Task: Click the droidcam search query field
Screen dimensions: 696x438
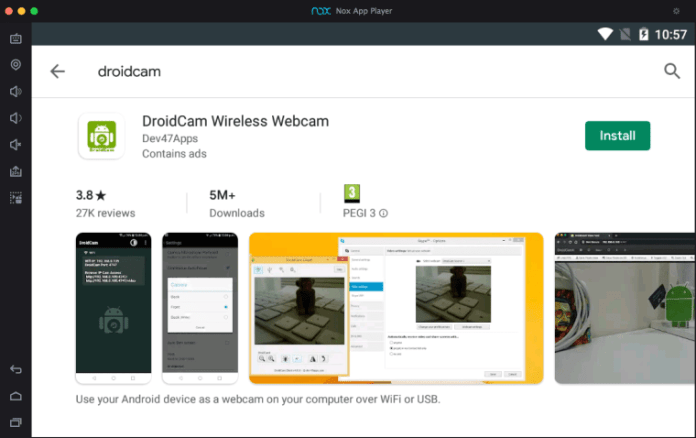Action: 129,71
